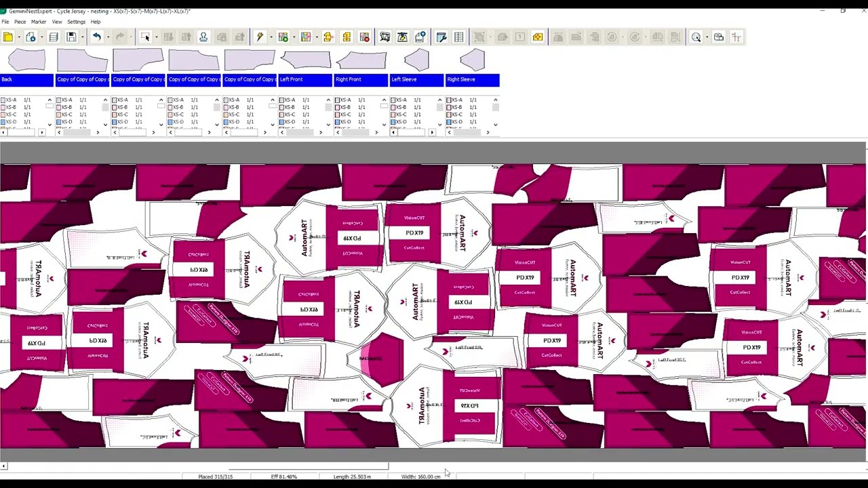The height and width of the screenshot is (488, 868).
Task: Open dropdown arrow next to zoom magnifier
Action: [x=706, y=37]
